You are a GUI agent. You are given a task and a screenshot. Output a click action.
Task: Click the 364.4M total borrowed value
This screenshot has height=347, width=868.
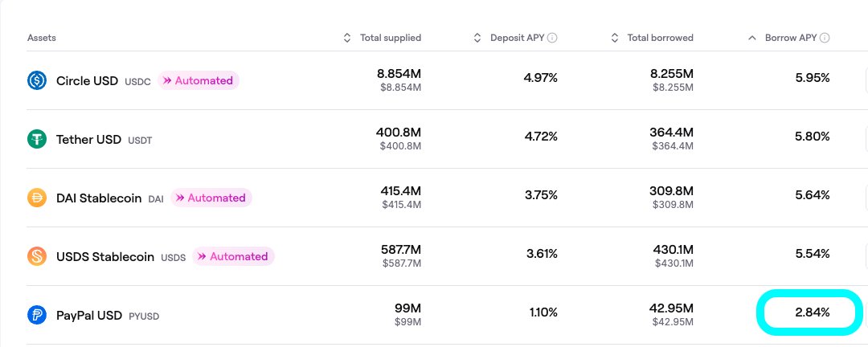point(671,133)
